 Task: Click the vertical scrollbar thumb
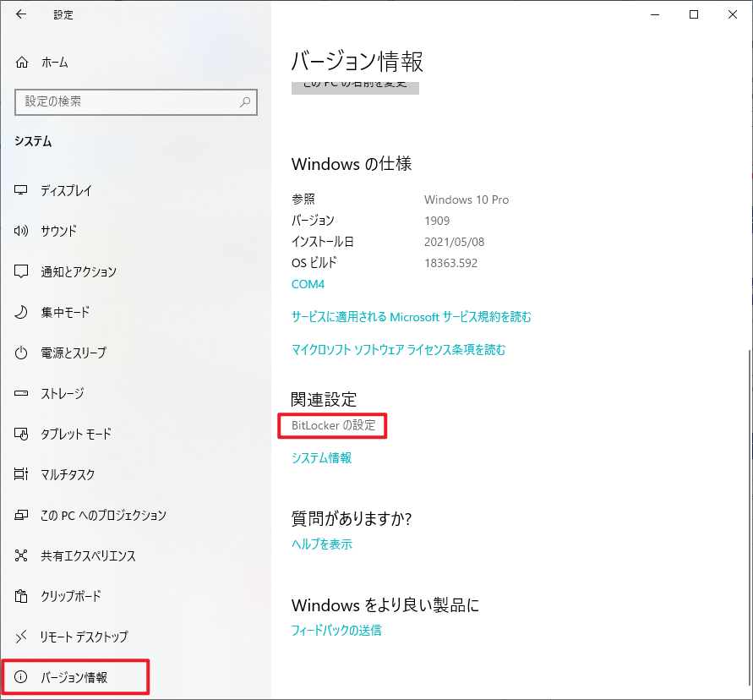tap(750, 517)
